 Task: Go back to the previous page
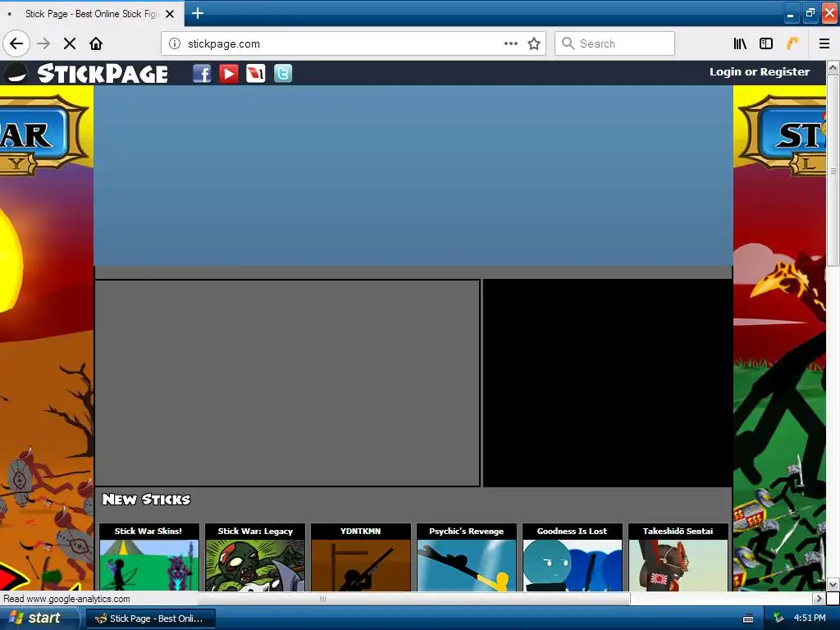tap(16, 43)
